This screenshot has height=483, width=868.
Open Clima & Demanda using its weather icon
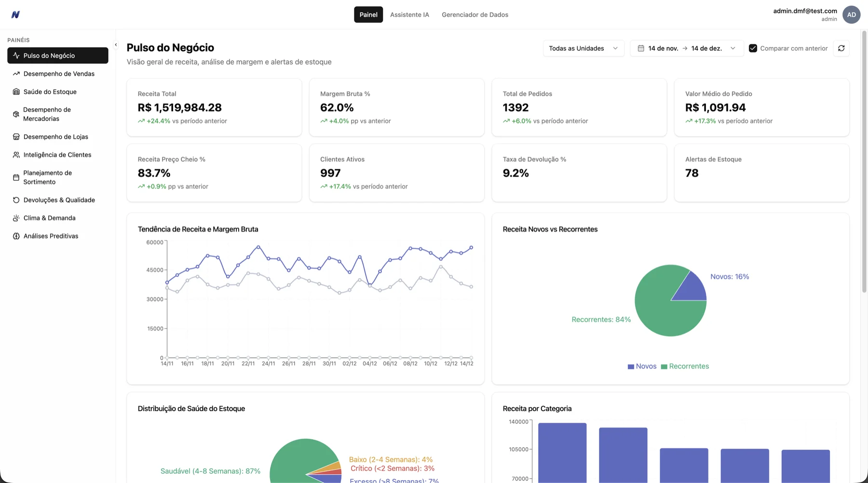coord(16,218)
